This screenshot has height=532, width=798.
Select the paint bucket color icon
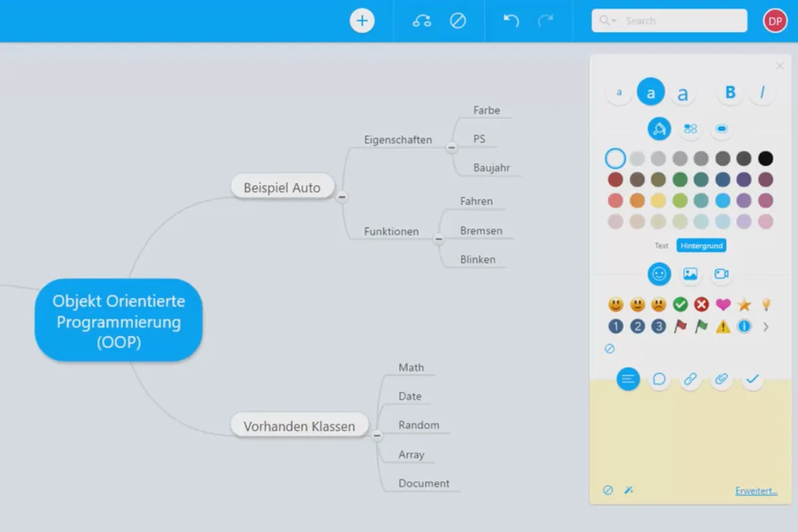coord(659,128)
